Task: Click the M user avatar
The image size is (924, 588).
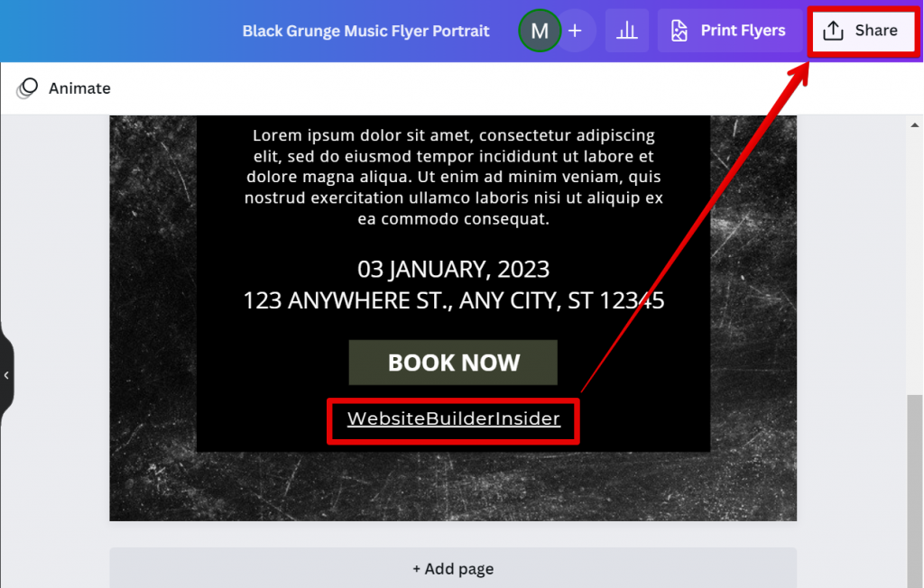Action: [540, 31]
